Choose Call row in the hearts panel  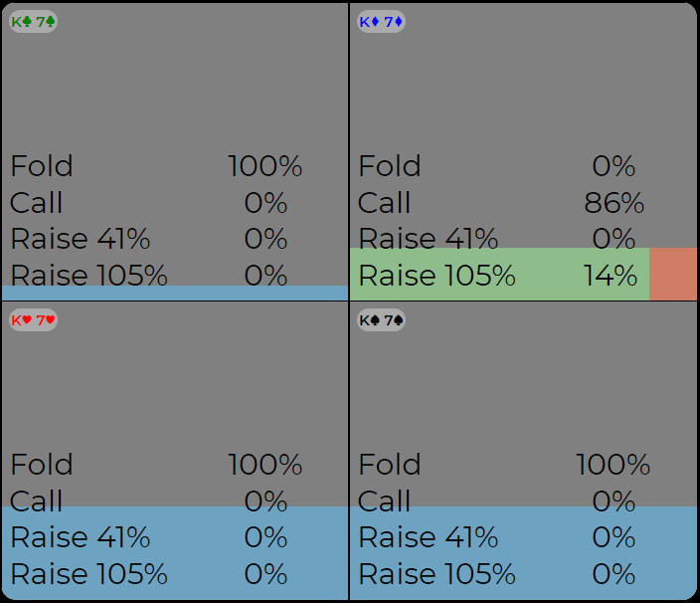point(156,501)
